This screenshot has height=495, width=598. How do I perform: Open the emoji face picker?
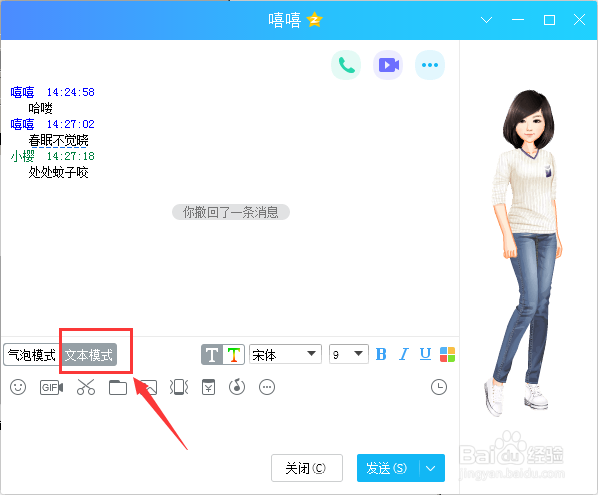(18, 387)
